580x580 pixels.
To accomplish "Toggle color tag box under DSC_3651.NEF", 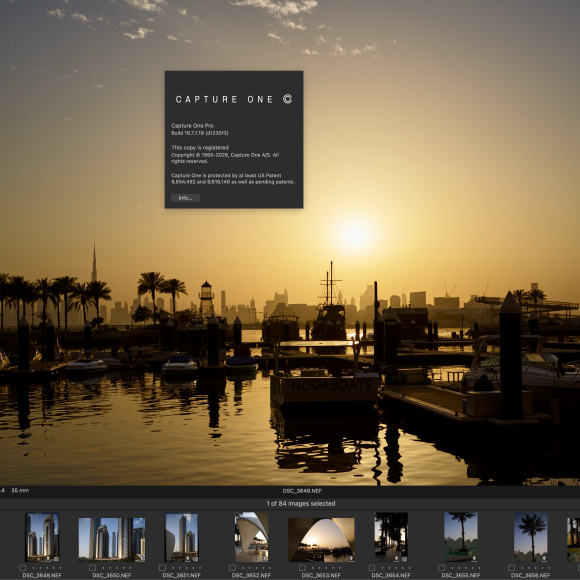I will pyautogui.click(x=162, y=567).
